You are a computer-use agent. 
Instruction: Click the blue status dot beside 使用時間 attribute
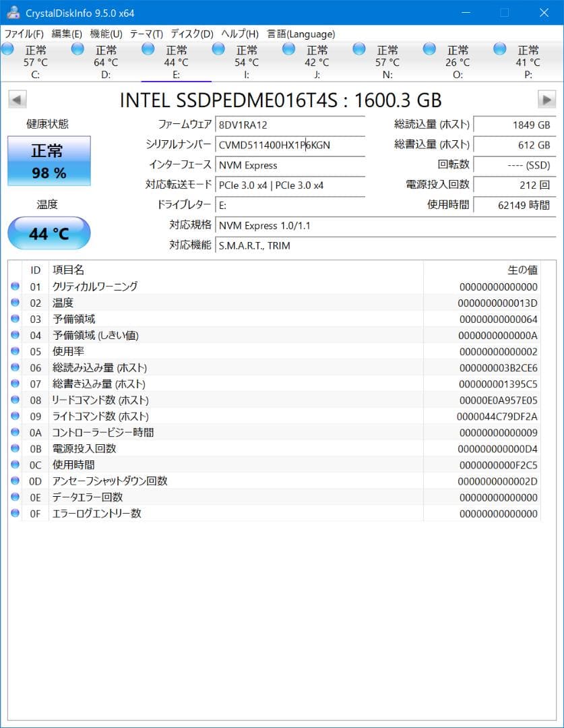15,464
